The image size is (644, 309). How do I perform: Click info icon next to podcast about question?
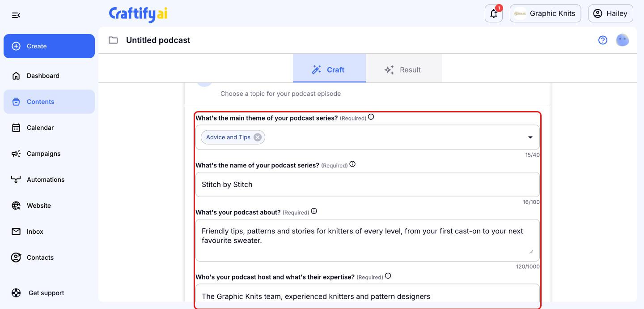[x=314, y=211]
